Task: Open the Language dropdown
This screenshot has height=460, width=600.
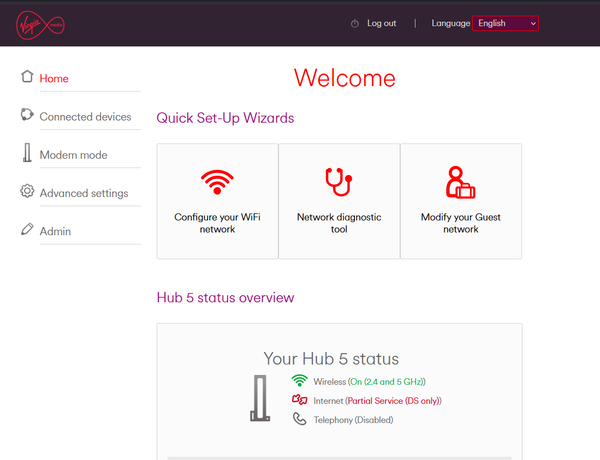Action: coord(505,23)
